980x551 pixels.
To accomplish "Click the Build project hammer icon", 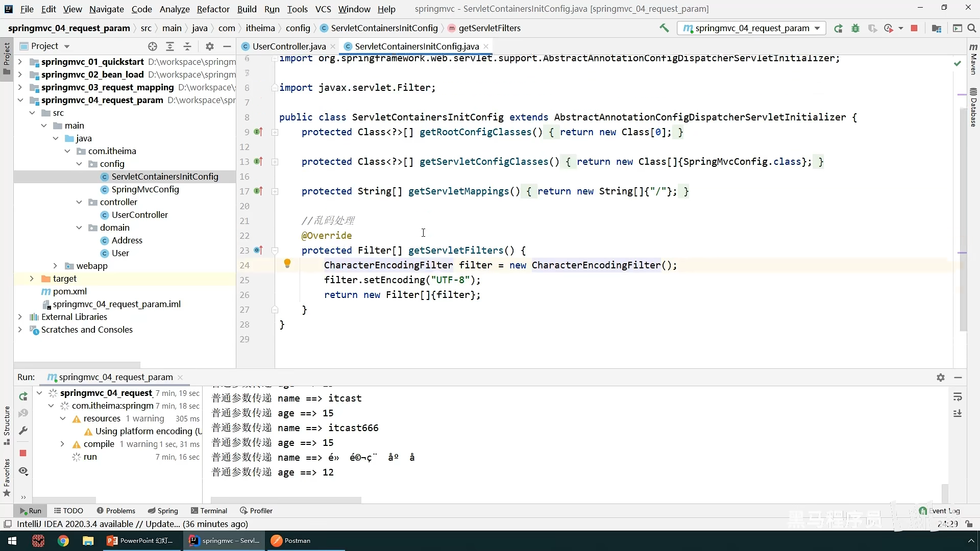I will [664, 28].
